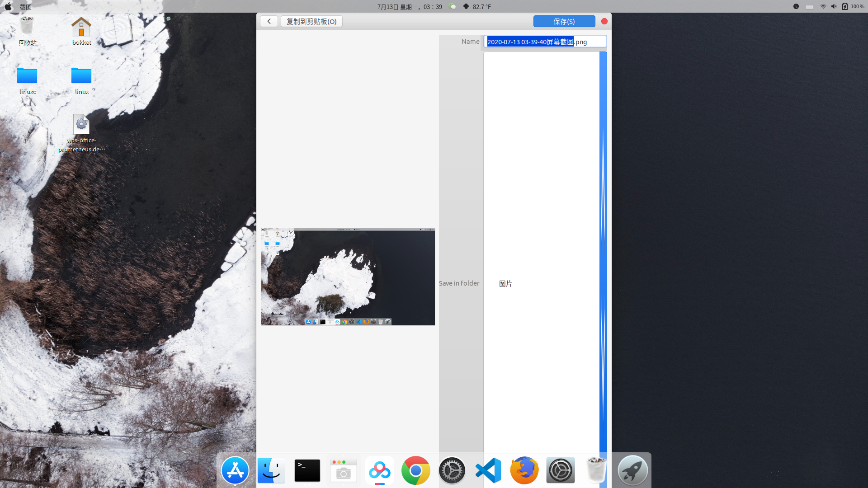Launch App Store from the dock

click(x=235, y=470)
